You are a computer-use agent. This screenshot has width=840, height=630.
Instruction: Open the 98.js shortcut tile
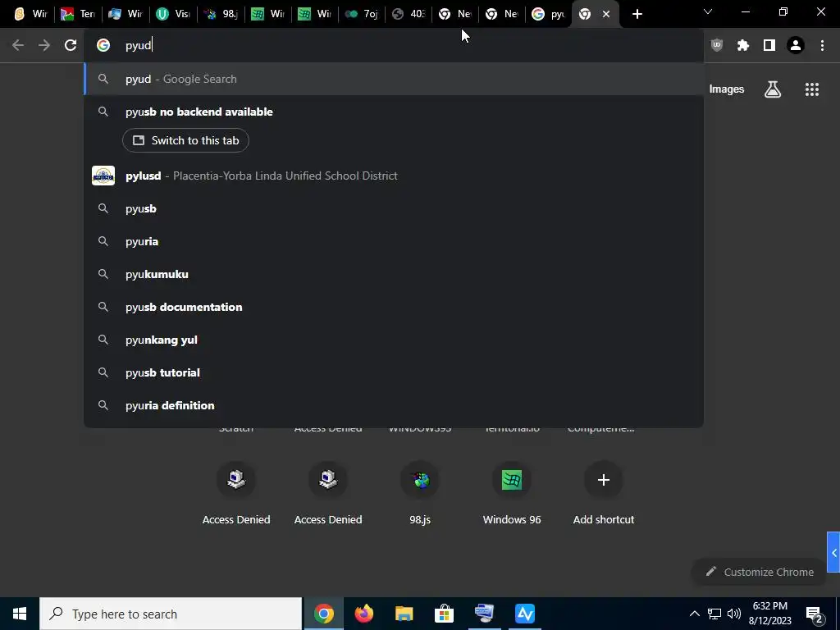[x=420, y=493]
